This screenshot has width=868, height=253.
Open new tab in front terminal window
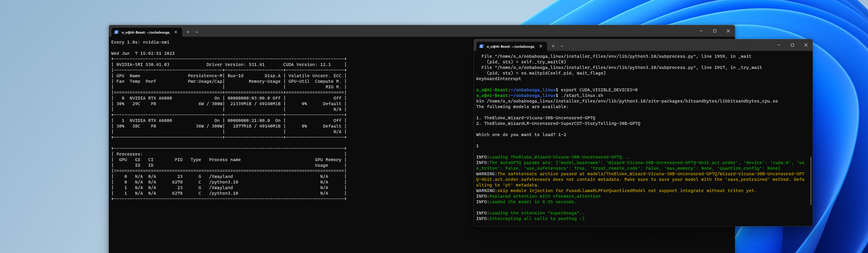click(x=553, y=47)
